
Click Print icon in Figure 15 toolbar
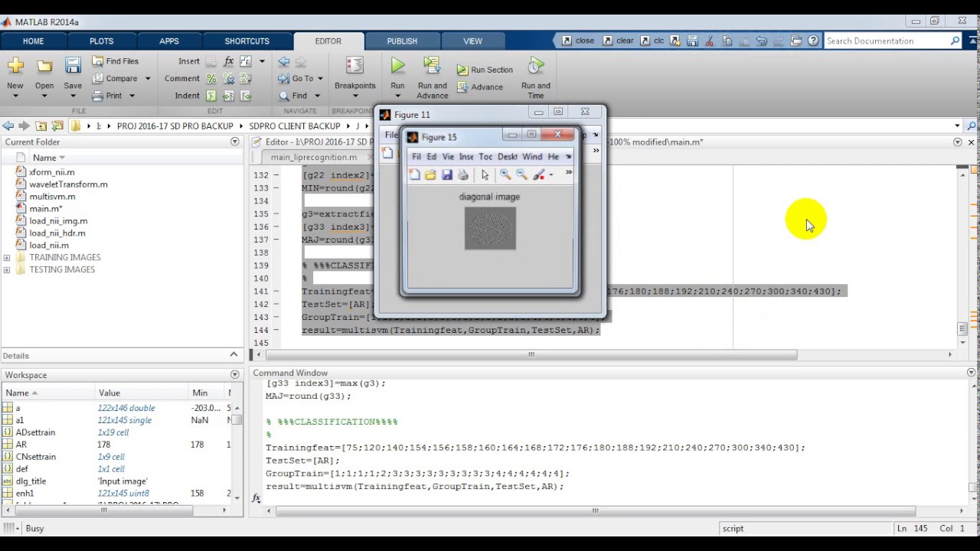coord(463,175)
